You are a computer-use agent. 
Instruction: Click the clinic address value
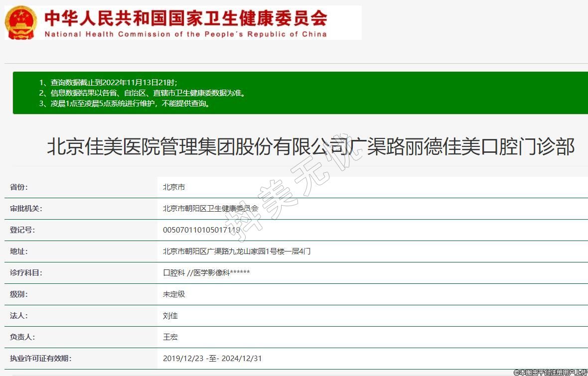pyautogui.click(x=236, y=251)
